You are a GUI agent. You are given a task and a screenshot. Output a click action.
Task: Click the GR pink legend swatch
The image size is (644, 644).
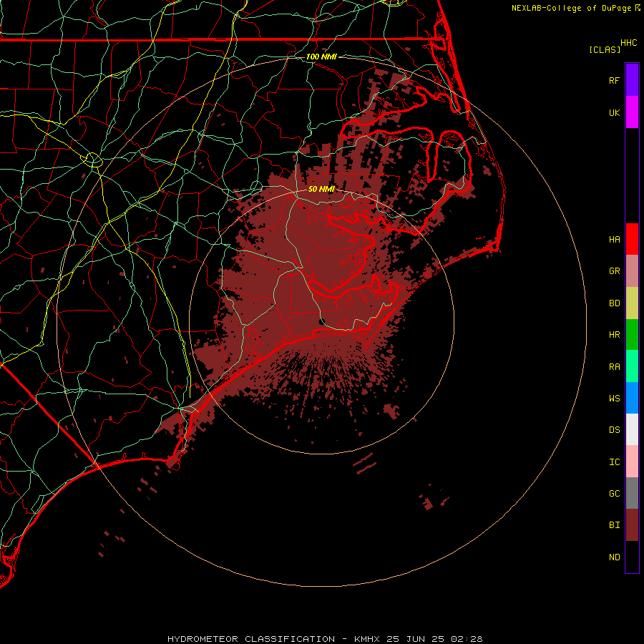click(632, 271)
